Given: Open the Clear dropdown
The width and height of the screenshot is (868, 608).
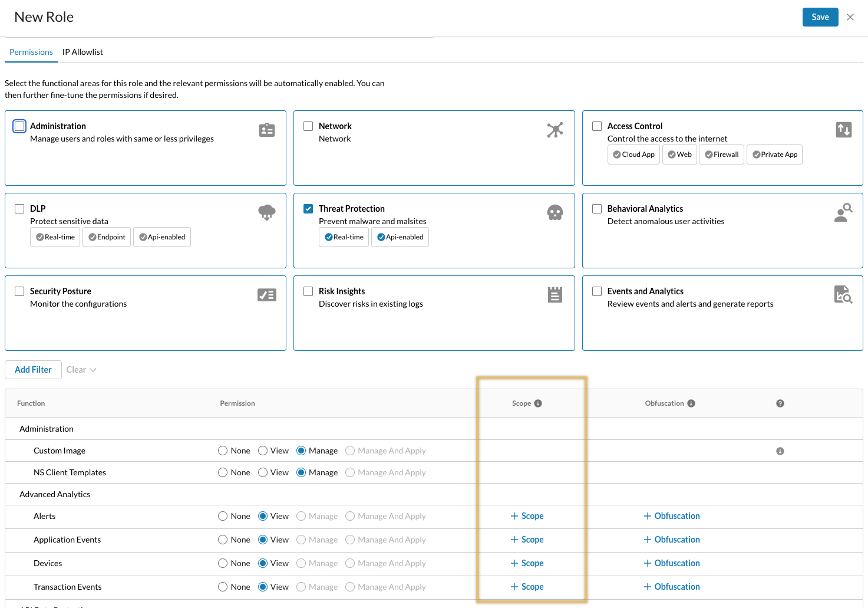Looking at the screenshot, I should pyautogui.click(x=81, y=369).
